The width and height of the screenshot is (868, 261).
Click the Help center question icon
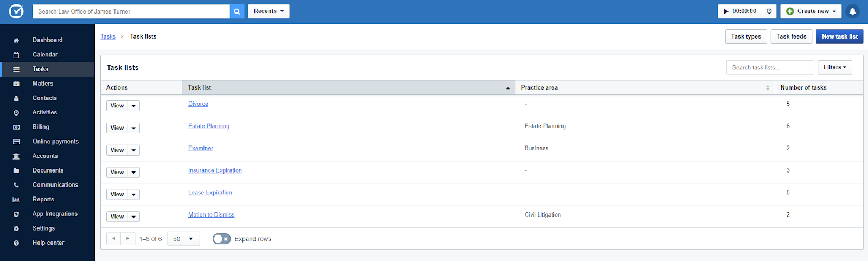pyautogui.click(x=16, y=243)
